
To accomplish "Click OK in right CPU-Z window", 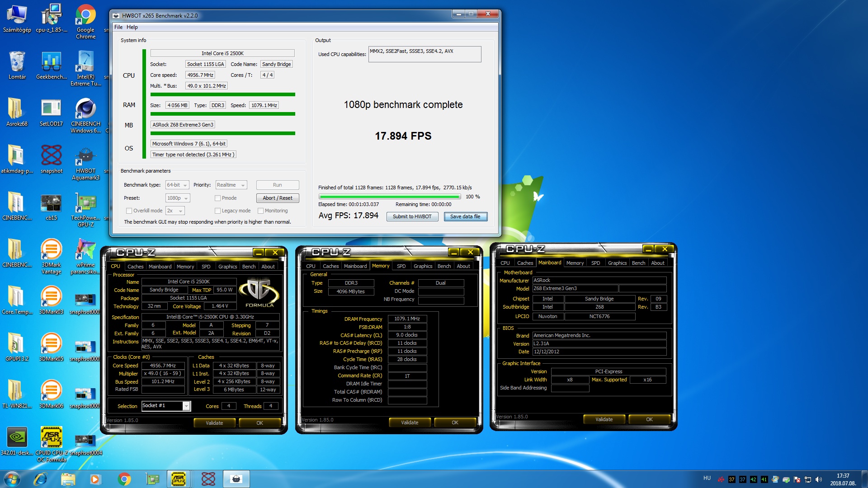I will [x=649, y=419].
